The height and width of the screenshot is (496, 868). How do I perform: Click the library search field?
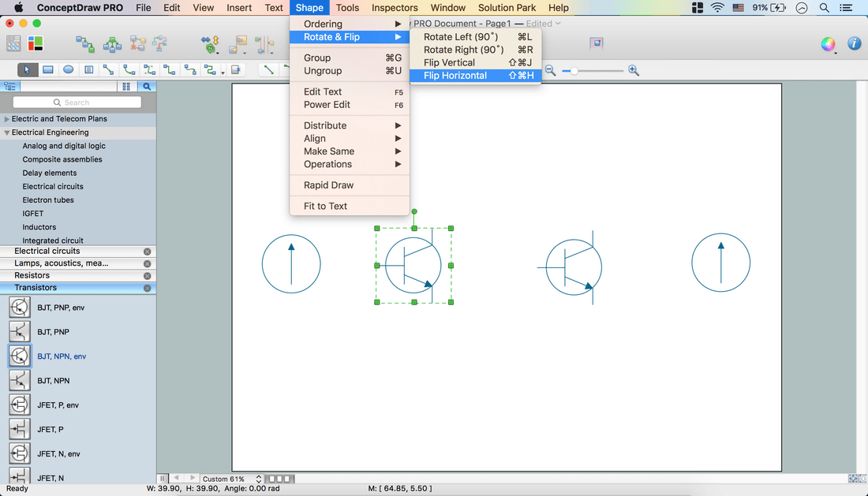[x=77, y=103]
